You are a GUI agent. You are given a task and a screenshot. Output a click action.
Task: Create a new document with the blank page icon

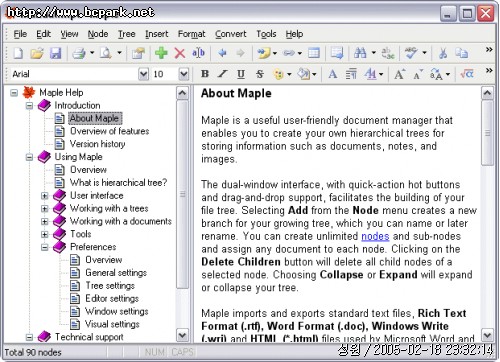tap(18, 53)
